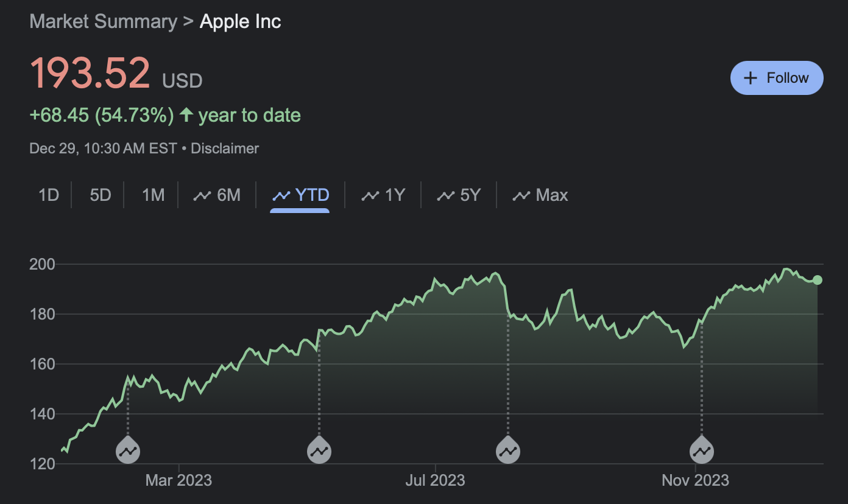The width and height of the screenshot is (848, 504).
Task: Open the event marker below the February peak
Action: [x=127, y=450]
